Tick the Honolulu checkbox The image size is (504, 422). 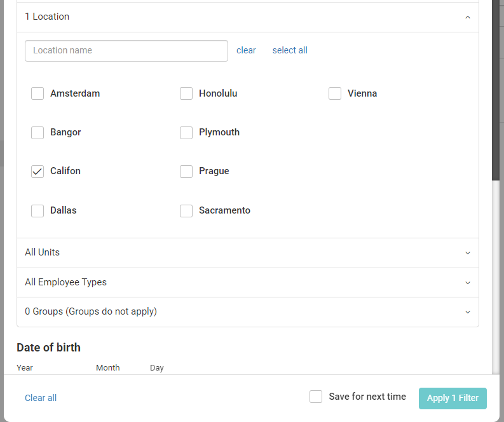pos(186,93)
